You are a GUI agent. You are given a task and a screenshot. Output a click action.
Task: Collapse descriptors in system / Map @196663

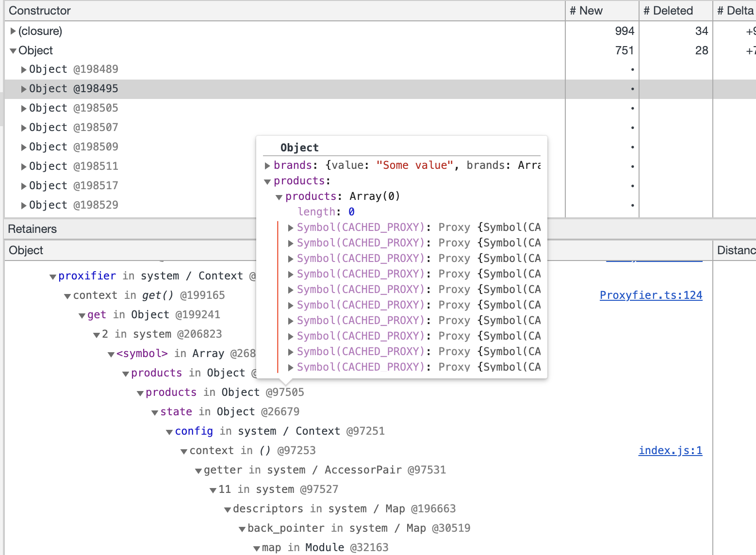point(228,509)
